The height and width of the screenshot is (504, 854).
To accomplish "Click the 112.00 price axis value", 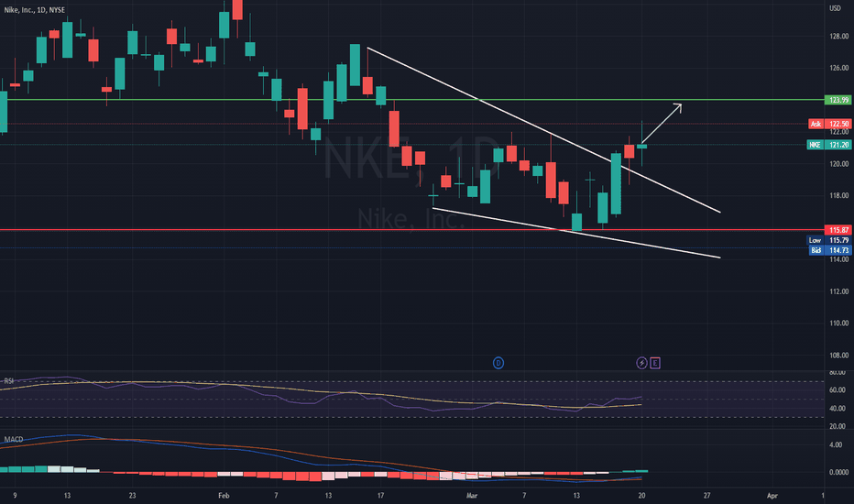I will click(838, 291).
